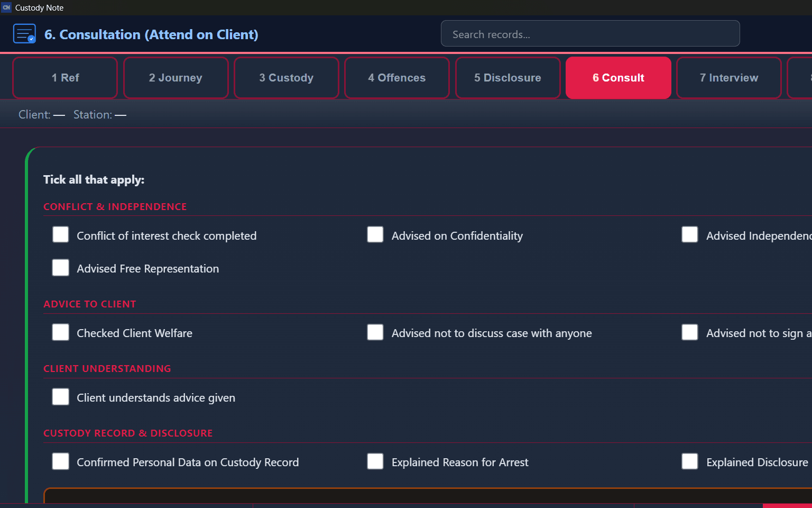Switch to the 2 Journey tab
This screenshot has width=812, height=508.
(176, 78)
